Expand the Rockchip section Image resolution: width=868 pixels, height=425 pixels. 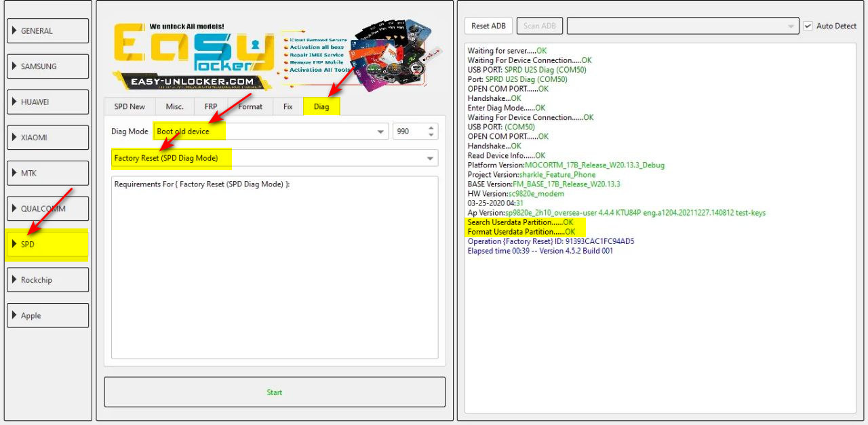(47, 280)
